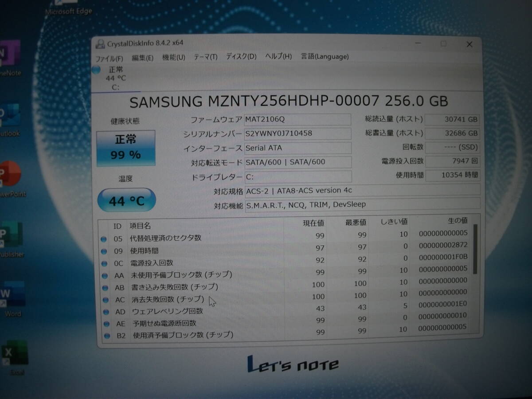This screenshot has height=399, width=532.
Task: Click the 項目名 column header
Action: (140, 226)
